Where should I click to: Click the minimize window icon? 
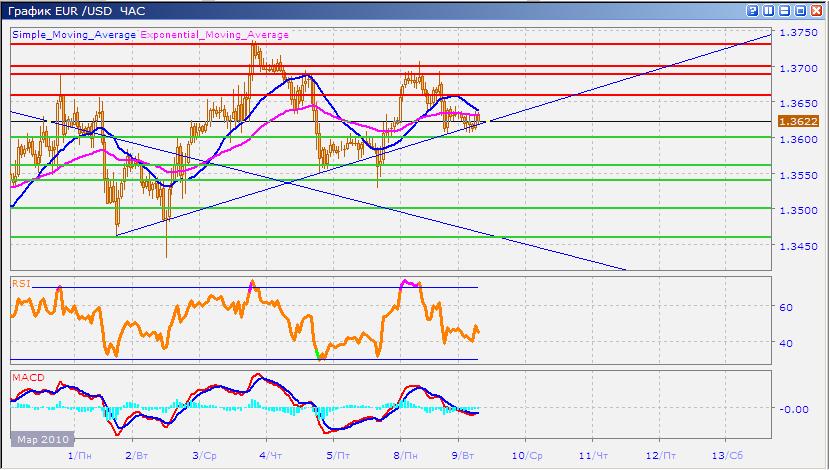tap(770, 10)
